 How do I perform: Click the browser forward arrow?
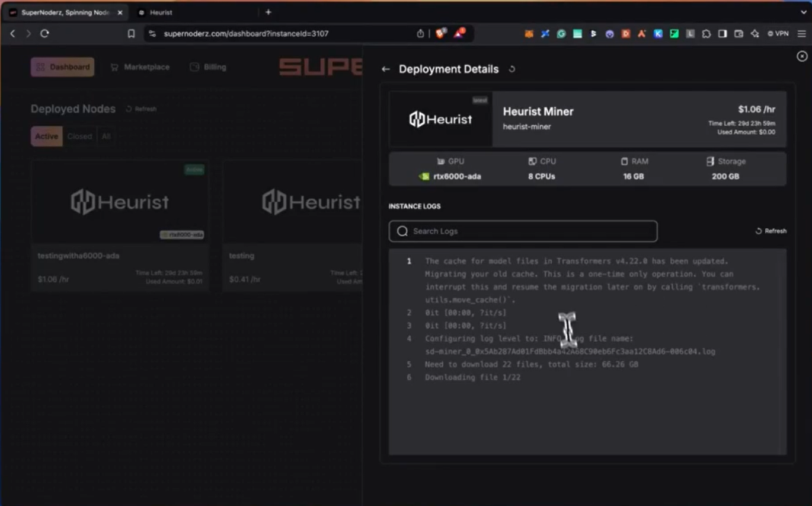point(28,34)
